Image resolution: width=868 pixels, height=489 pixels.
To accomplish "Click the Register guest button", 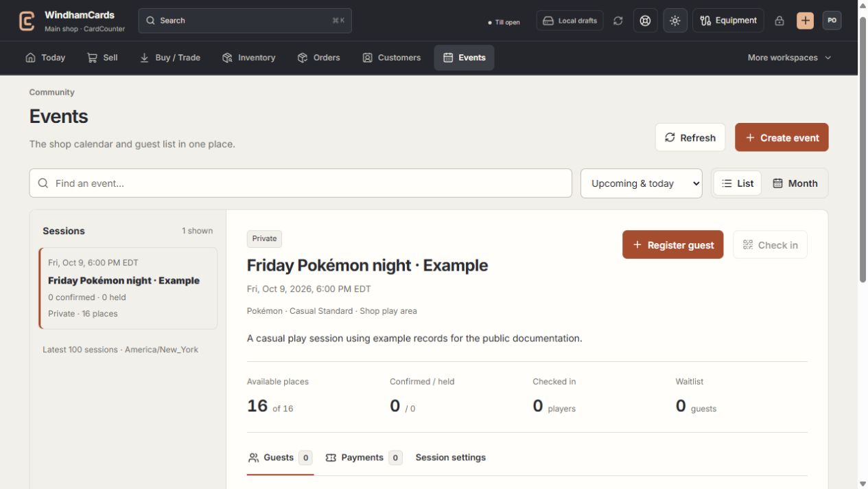I will (673, 244).
